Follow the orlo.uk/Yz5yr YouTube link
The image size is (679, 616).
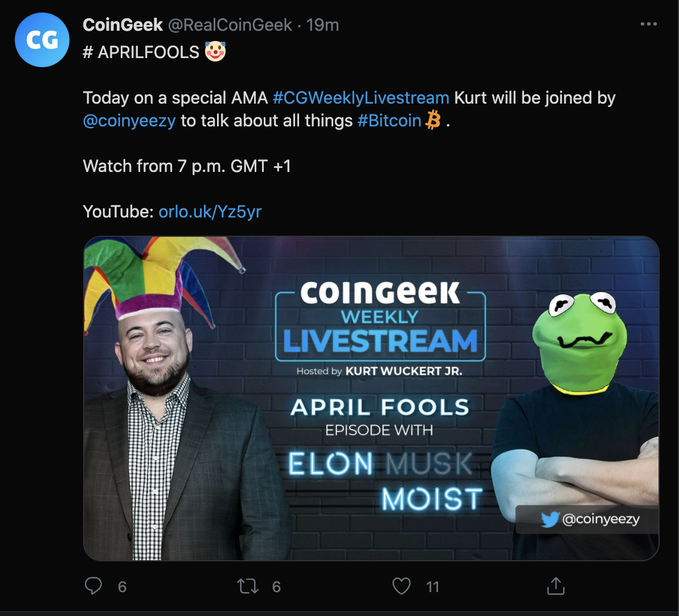click(210, 212)
